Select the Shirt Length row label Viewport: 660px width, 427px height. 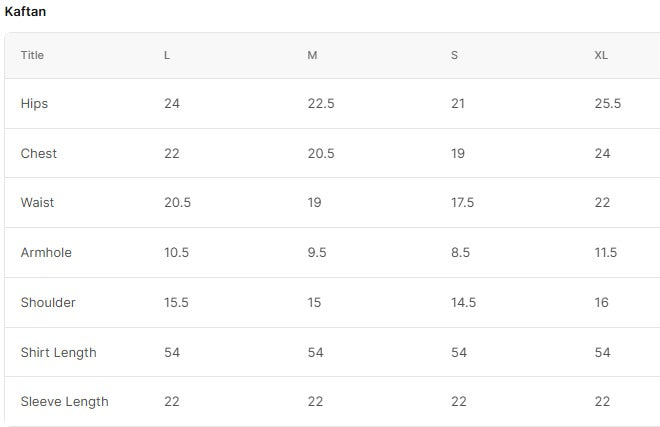tap(59, 352)
